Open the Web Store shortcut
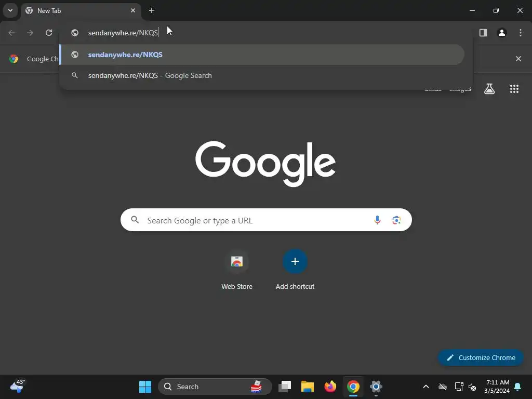The image size is (532, 399). click(237, 270)
